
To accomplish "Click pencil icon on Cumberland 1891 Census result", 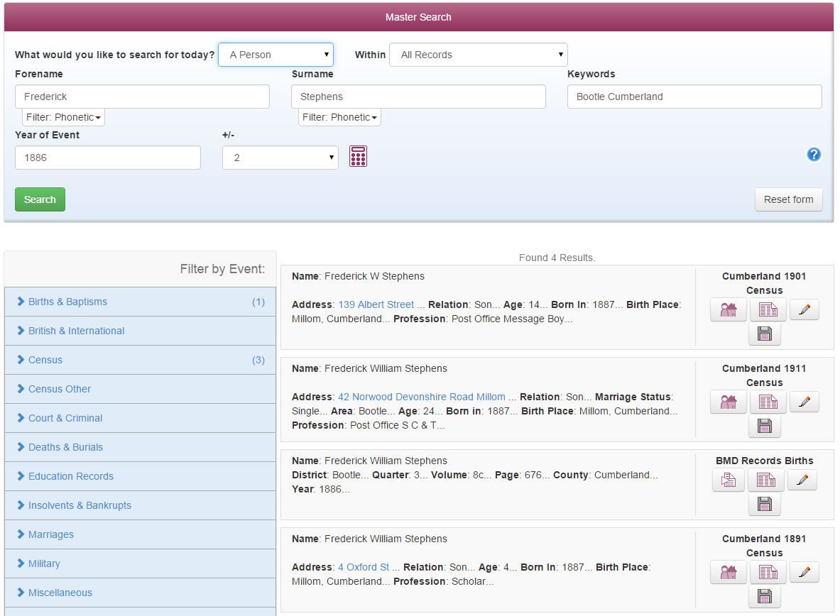I will coord(804,571).
